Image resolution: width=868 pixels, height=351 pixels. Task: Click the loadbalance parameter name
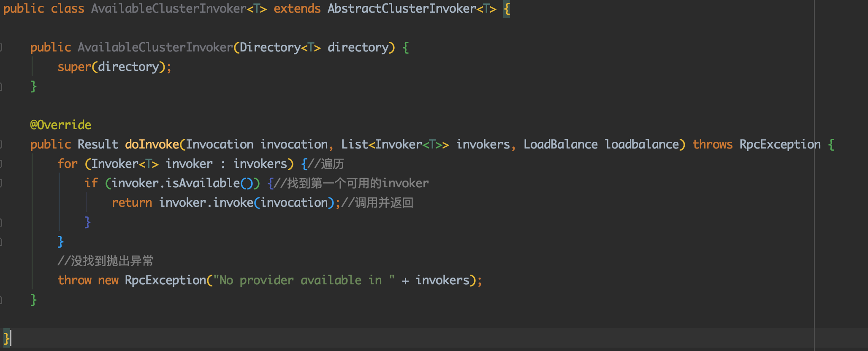click(x=642, y=144)
